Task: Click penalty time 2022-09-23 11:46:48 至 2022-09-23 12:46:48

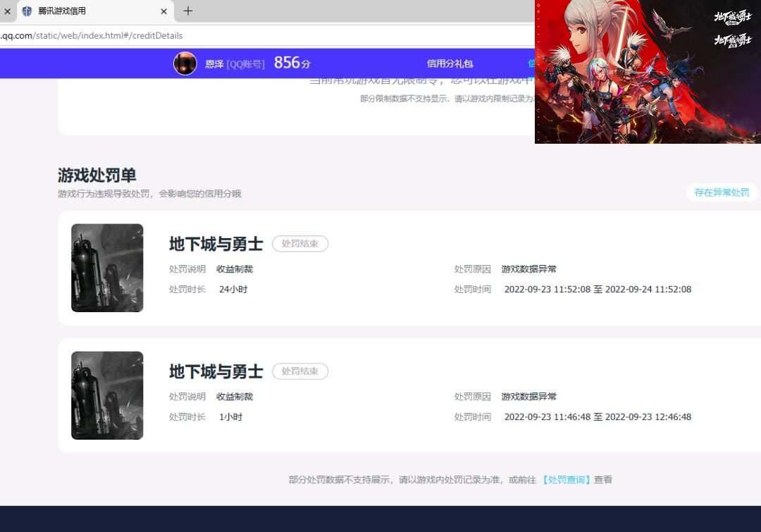Action: tap(598, 417)
